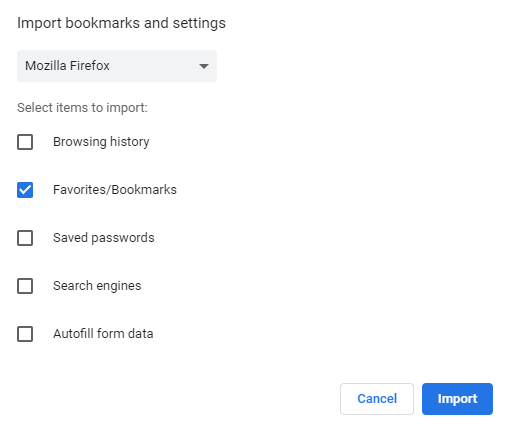The height and width of the screenshot is (428, 506).
Task: Click empty square icon beside Search engines
Action: 25,286
